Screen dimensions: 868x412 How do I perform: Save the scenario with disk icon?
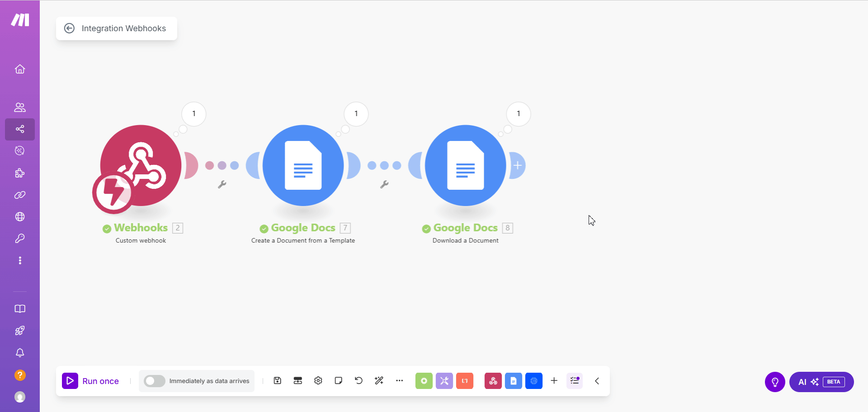tap(278, 381)
